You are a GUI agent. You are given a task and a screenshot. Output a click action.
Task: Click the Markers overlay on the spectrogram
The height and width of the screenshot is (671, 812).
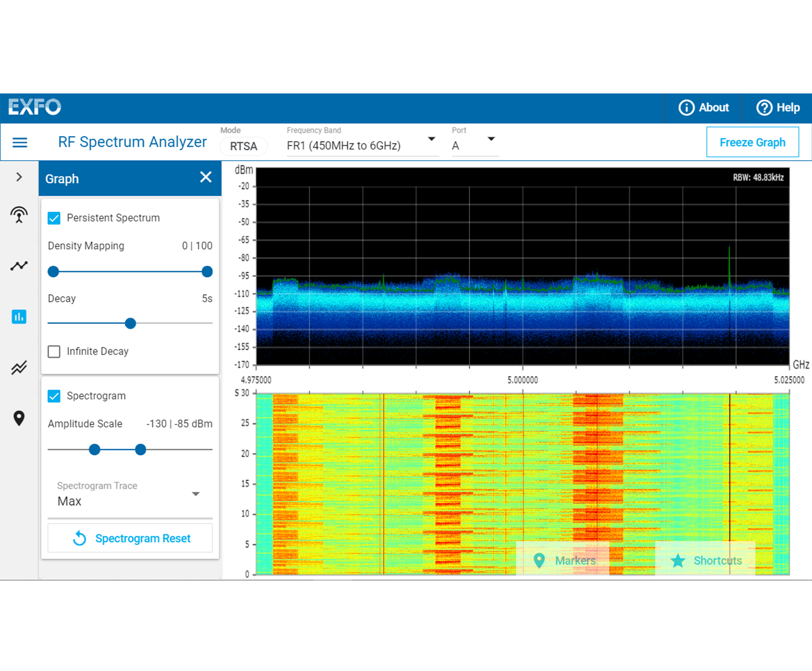(575, 561)
